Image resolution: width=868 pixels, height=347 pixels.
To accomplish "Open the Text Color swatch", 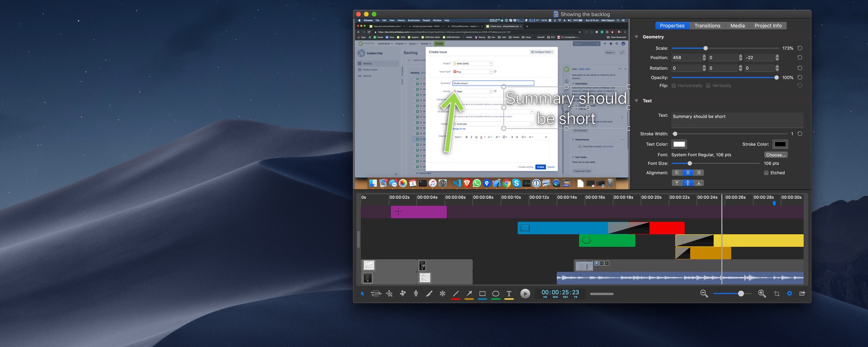I will click(x=679, y=144).
